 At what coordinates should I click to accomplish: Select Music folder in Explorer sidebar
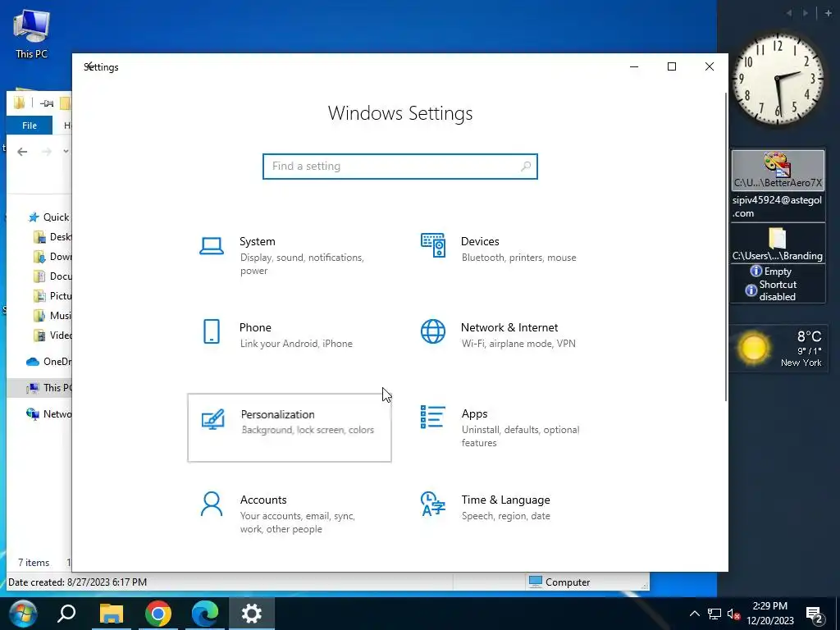coord(52,316)
